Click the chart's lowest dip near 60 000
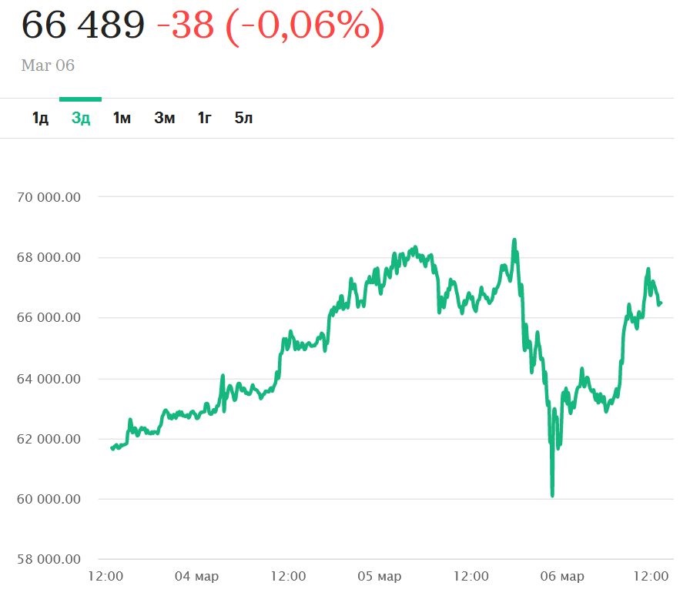Screen dimensions: 700x596 click(x=552, y=494)
